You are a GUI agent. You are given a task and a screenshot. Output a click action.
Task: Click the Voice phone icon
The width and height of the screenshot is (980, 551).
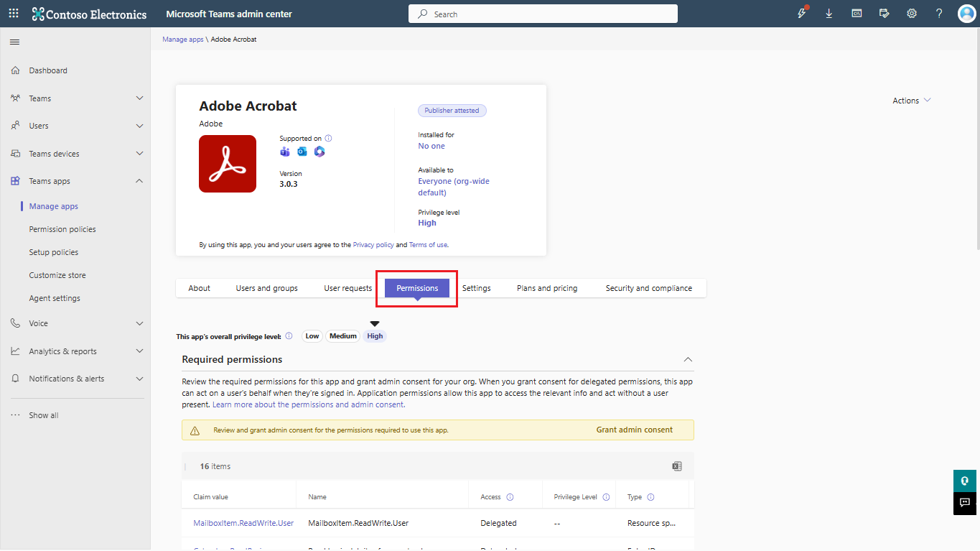tap(15, 323)
